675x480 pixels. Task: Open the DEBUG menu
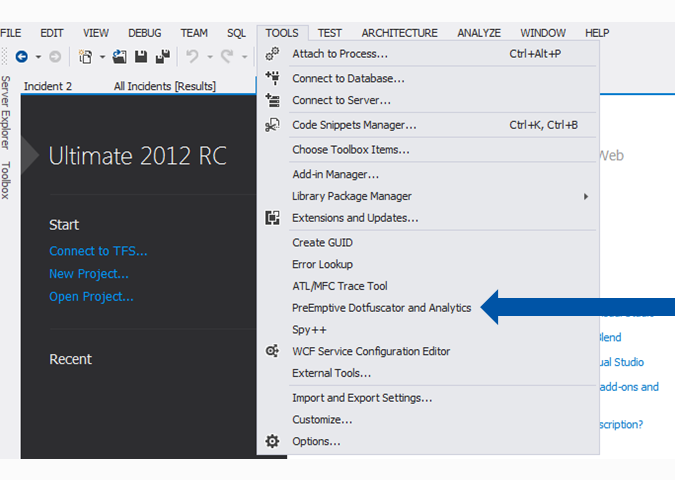pos(145,33)
